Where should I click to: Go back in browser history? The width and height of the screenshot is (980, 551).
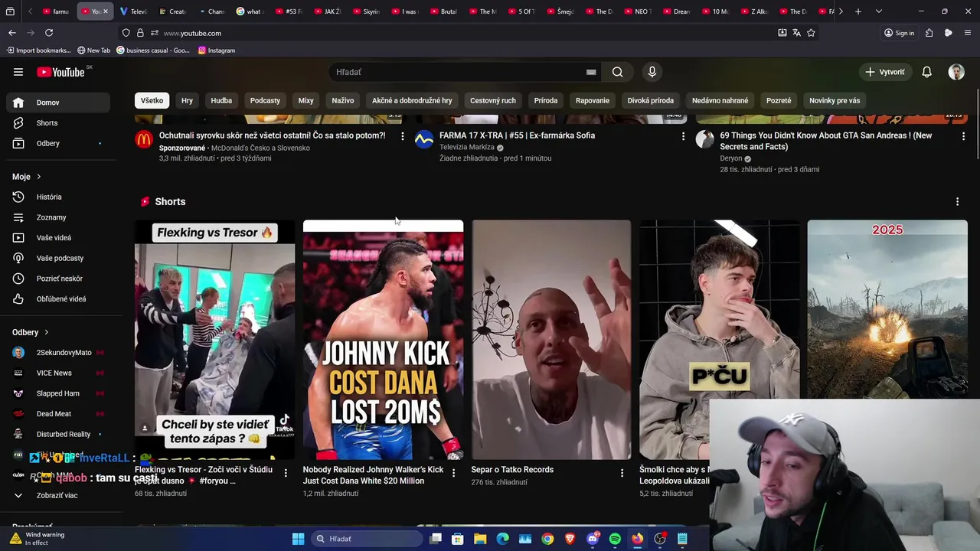12,33
